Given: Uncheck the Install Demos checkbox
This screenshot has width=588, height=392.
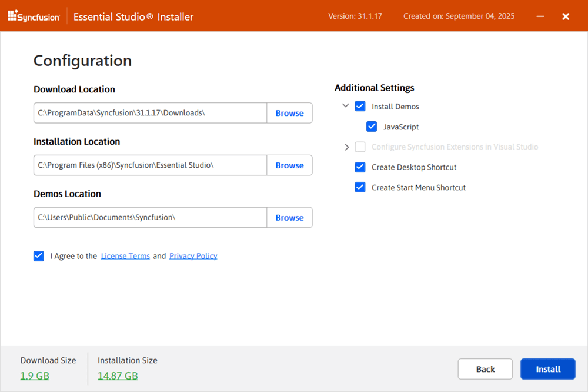Looking at the screenshot, I should click(360, 107).
